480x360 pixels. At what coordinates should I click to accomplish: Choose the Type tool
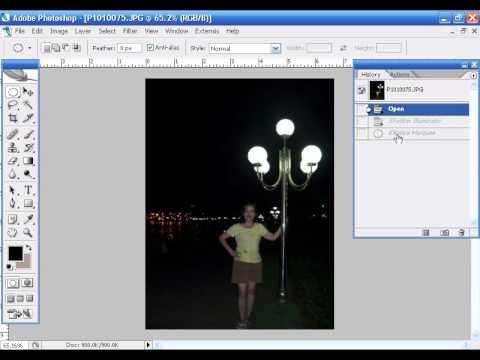point(28,190)
